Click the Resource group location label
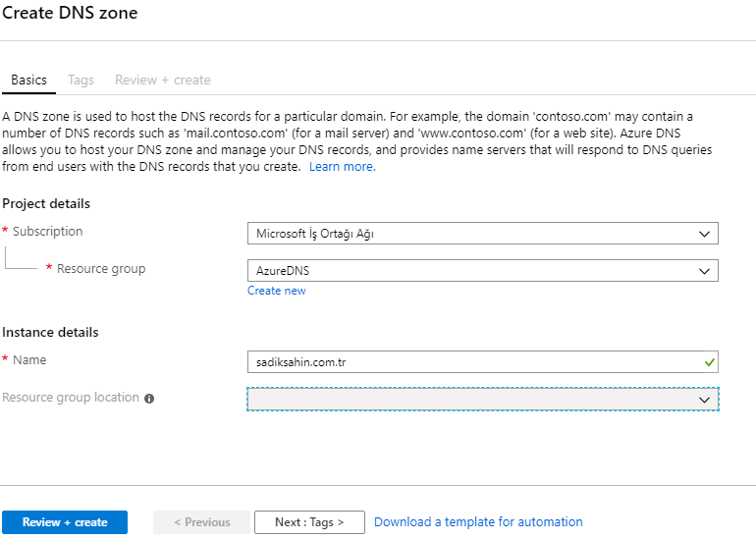Image resolution: width=756 pixels, height=540 pixels. coord(71,398)
